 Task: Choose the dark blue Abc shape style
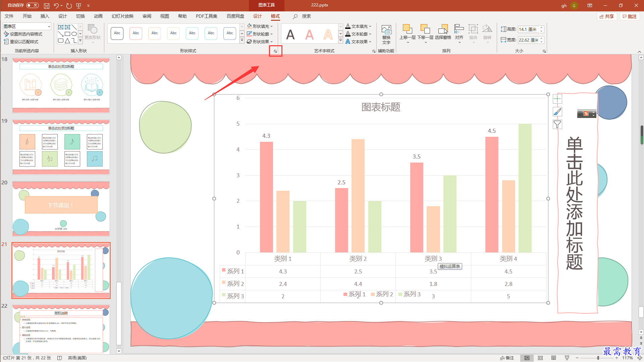click(x=230, y=33)
